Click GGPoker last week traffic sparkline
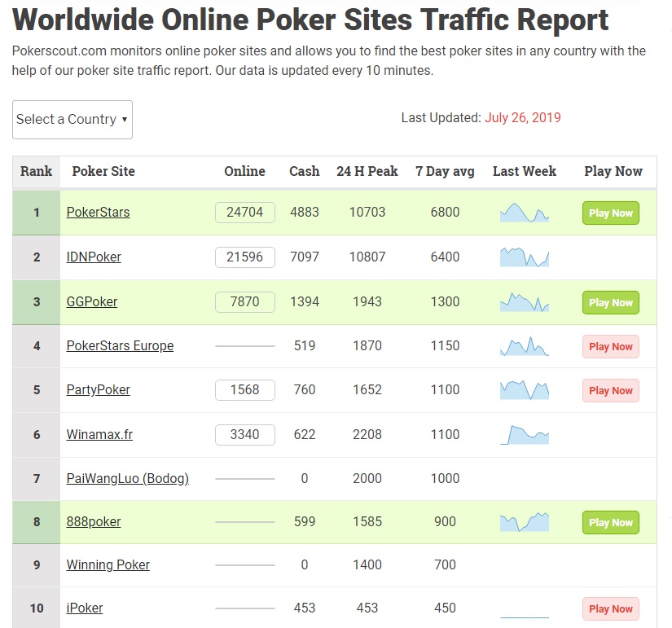The height and width of the screenshot is (628, 672). coord(525,302)
